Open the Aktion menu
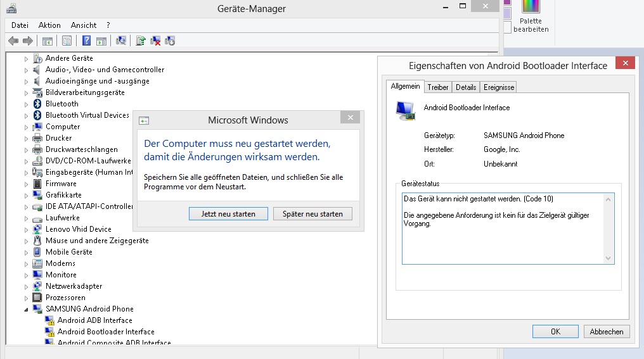 point(49,25)
